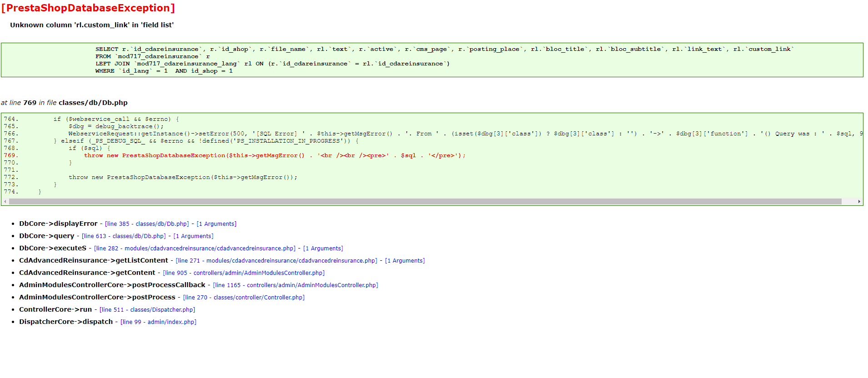Click the CdAdvancedReinsurance->getContent method name
868x378 pixels.
87,273
